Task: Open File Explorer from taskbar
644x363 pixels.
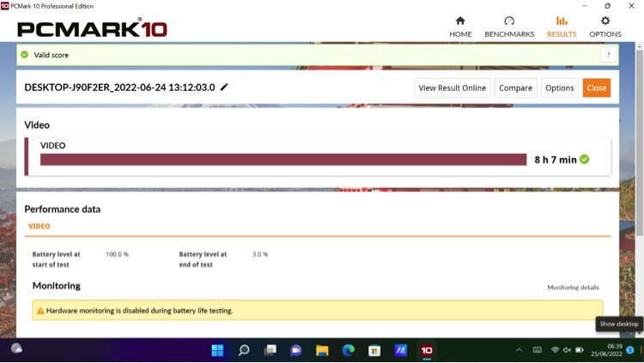Action: pos(322,350)
